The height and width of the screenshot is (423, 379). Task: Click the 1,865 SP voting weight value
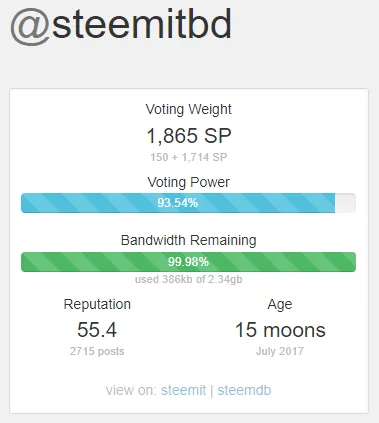[189, 136]
